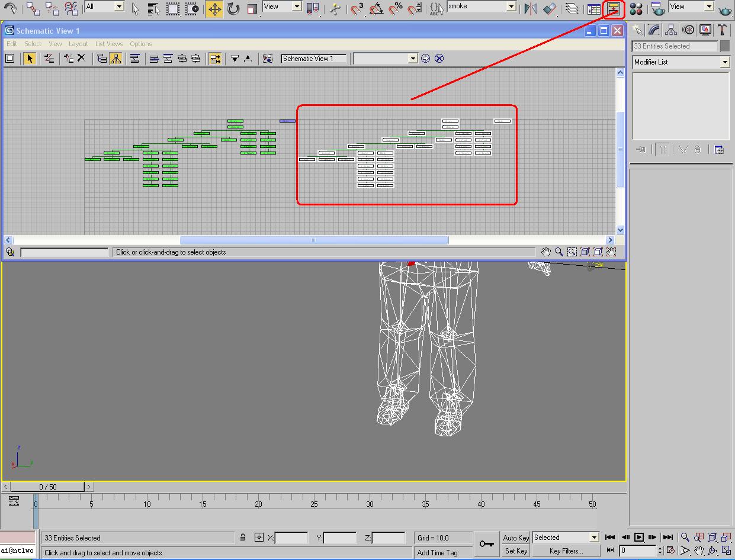
Task: Open the 'smoke' named selection set dropdown
Action: click(511, 7)
